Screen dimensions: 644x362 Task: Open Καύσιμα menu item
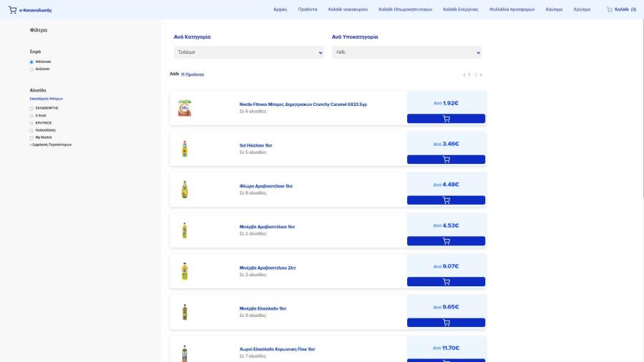554,9
